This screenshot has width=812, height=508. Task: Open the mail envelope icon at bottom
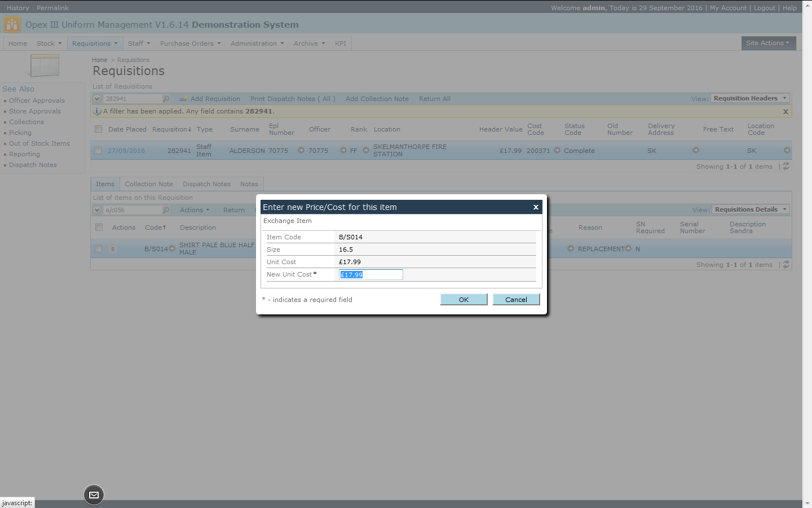pyautogui.click(x=94, y=495)
